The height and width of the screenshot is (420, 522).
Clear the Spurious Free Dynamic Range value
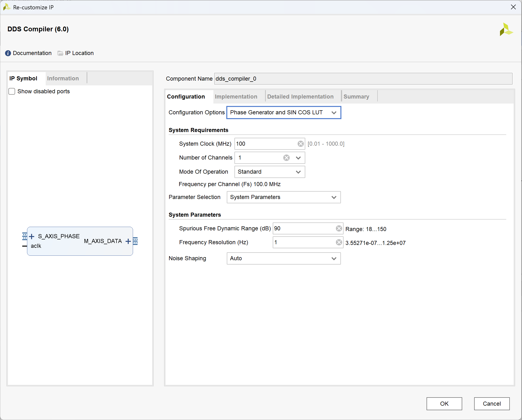coord(339,228)
